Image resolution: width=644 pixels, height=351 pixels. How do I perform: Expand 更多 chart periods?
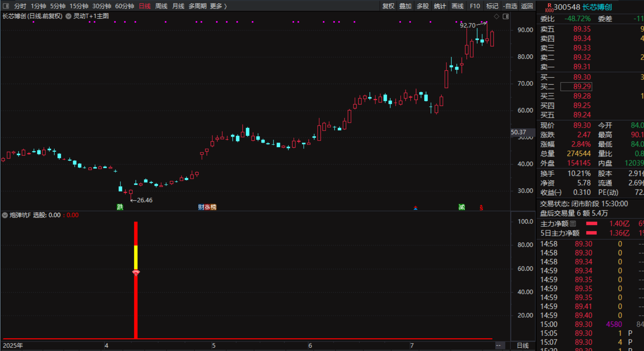click(218, 6)
